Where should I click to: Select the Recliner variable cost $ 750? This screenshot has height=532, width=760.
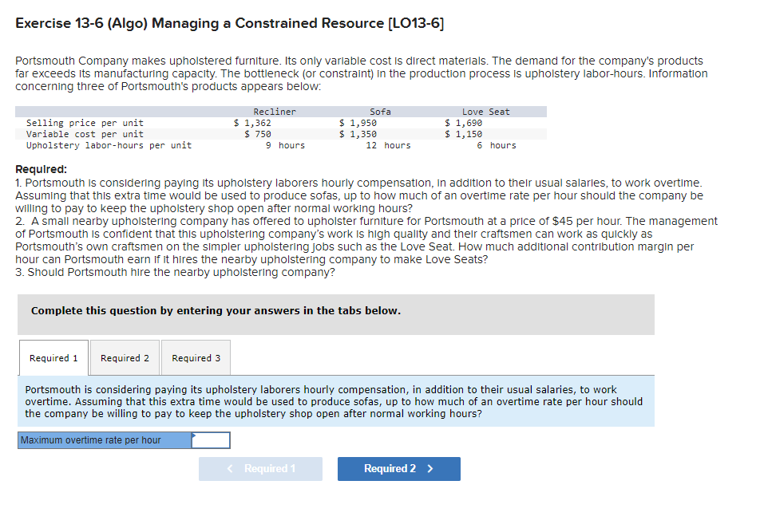click(x=257, y=134)
